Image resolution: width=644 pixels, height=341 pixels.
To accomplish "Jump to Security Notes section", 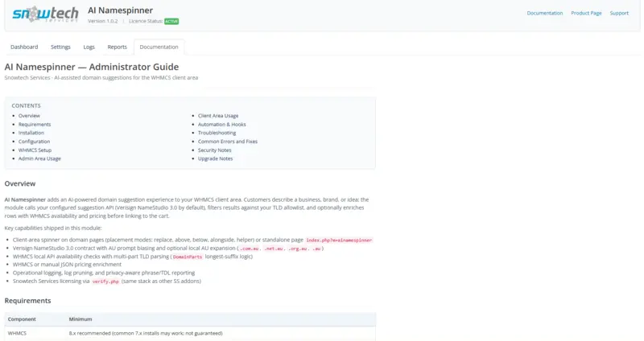I will pos(214,150).
